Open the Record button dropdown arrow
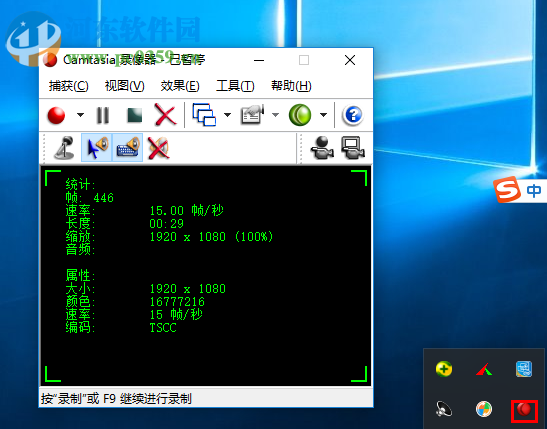547x429 pixels. tap(80, 115)
